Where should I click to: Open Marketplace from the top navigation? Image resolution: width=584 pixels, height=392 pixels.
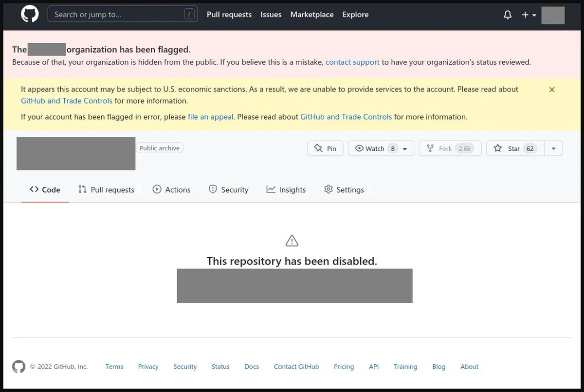pyautogui.click(x=312, y=15)
